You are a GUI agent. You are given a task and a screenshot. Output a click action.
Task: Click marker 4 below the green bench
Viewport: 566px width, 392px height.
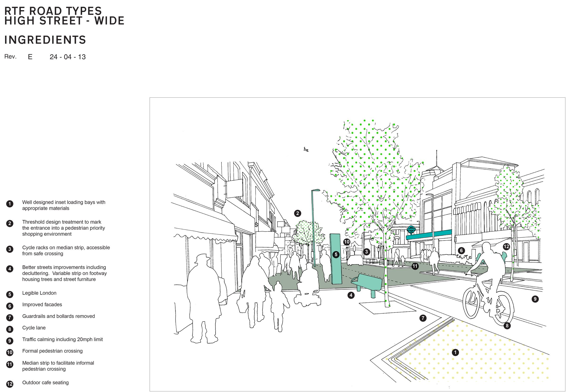(351, 295)
